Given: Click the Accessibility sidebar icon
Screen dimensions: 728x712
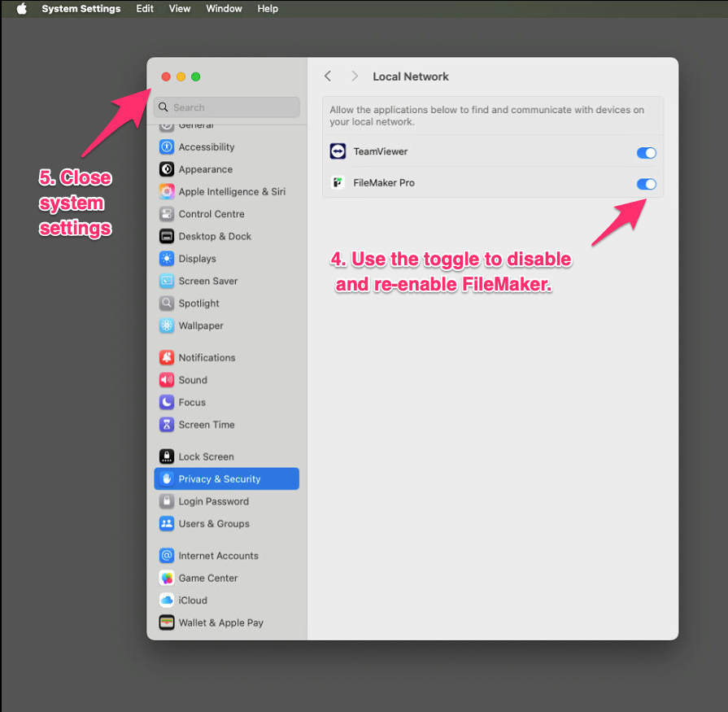Looking at the screenshot, I should [x=167, y=146].
